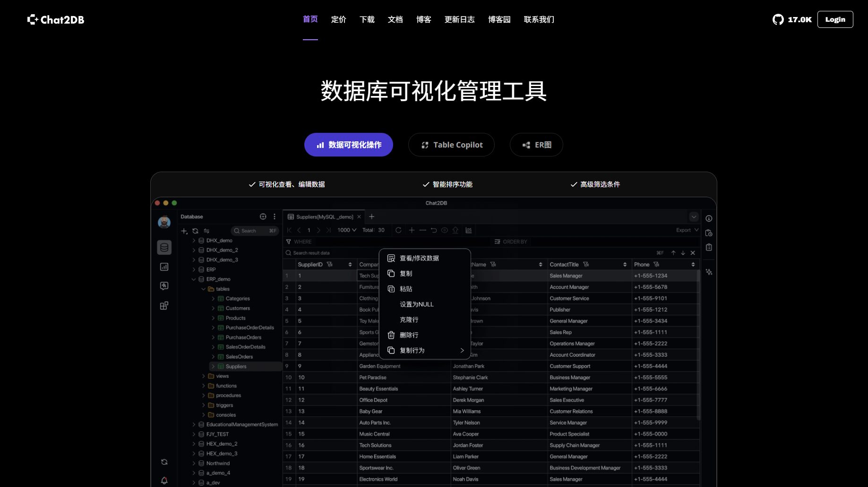The height and width of the screenshot is (487, 868).
Task: Refresh the database connection list
Action: [195, 231]
